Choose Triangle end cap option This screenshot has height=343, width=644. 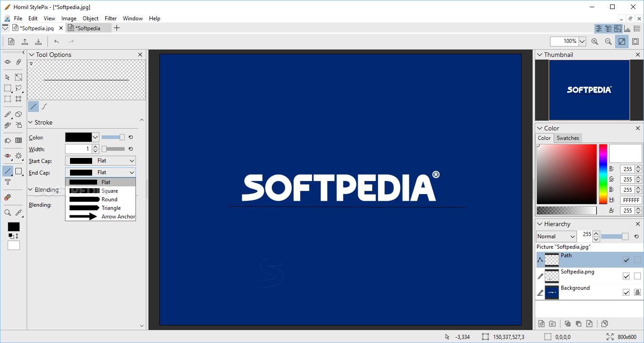[101, 208]
